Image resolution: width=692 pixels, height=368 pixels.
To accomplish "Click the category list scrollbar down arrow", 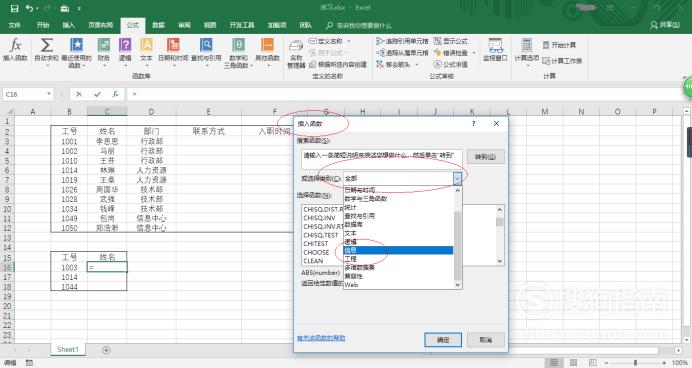I will [x=458, y=285].
